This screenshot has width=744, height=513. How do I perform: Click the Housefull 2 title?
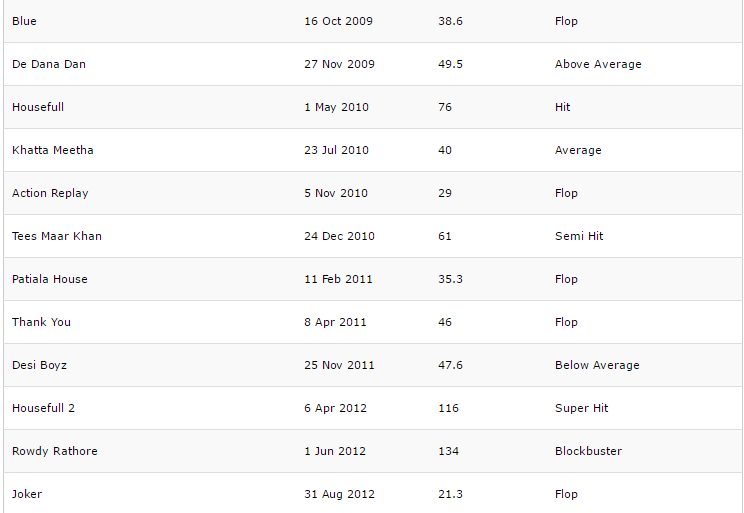(43, 408)
